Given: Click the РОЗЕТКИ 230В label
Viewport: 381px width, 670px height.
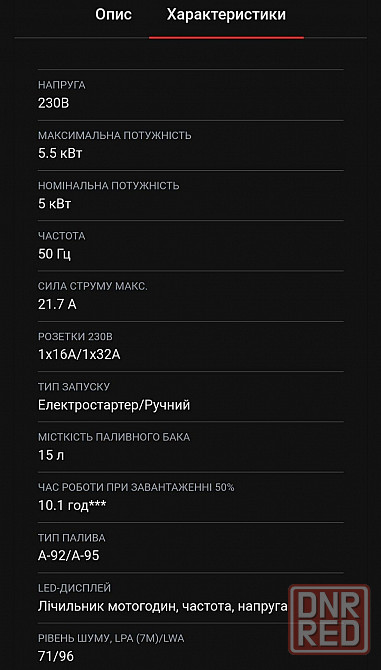Looking at the screenshot, I should point(75,337).
